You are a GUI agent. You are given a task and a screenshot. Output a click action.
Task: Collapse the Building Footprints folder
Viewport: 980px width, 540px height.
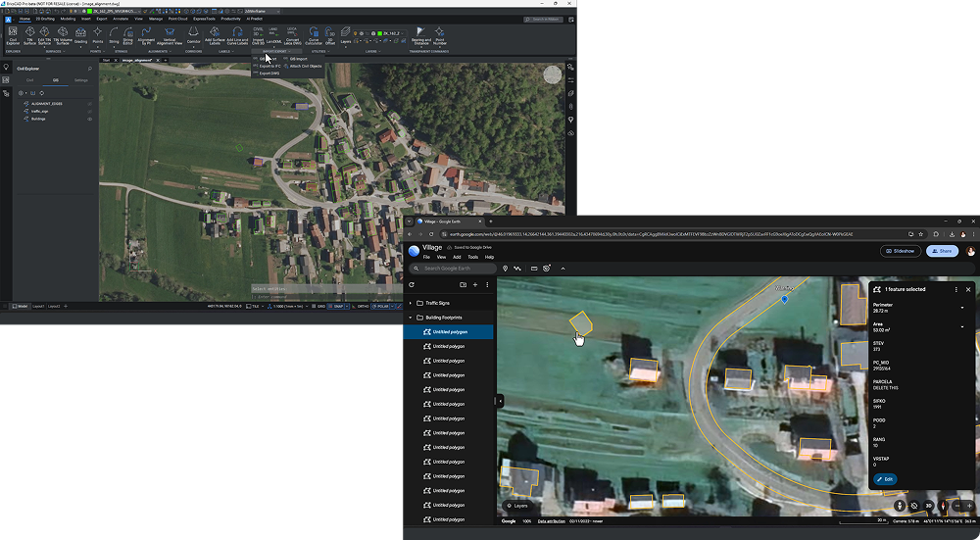point(411,318)
